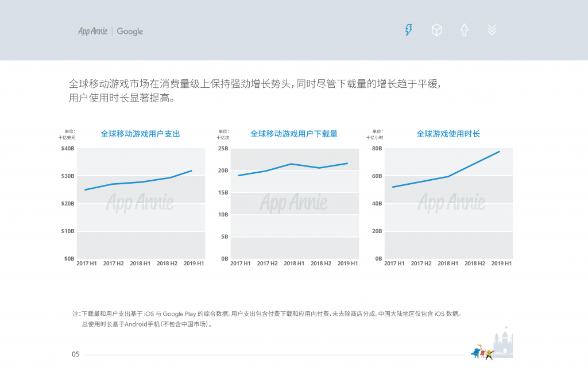Image resolution: width=588 pixels, height=376 pixels.
Task: Click the App Annie logo
Action: [x=92, y=32]
